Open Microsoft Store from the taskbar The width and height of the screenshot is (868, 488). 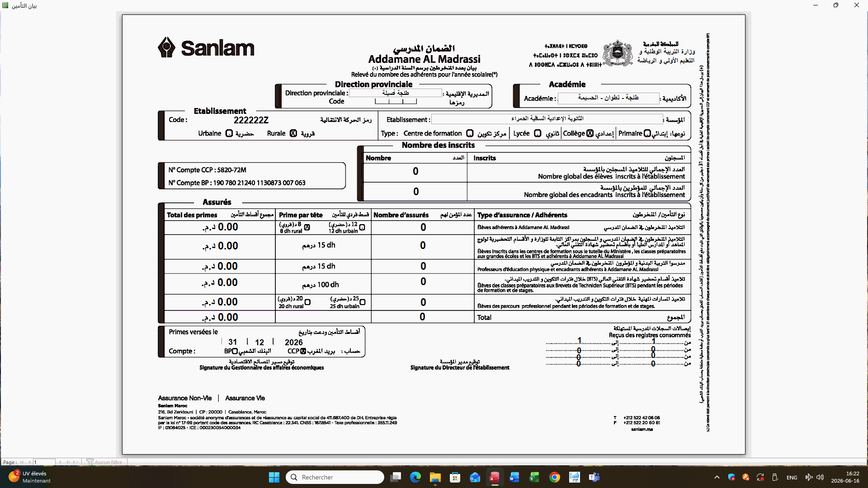pyautogui.click(x=455, y=477)
